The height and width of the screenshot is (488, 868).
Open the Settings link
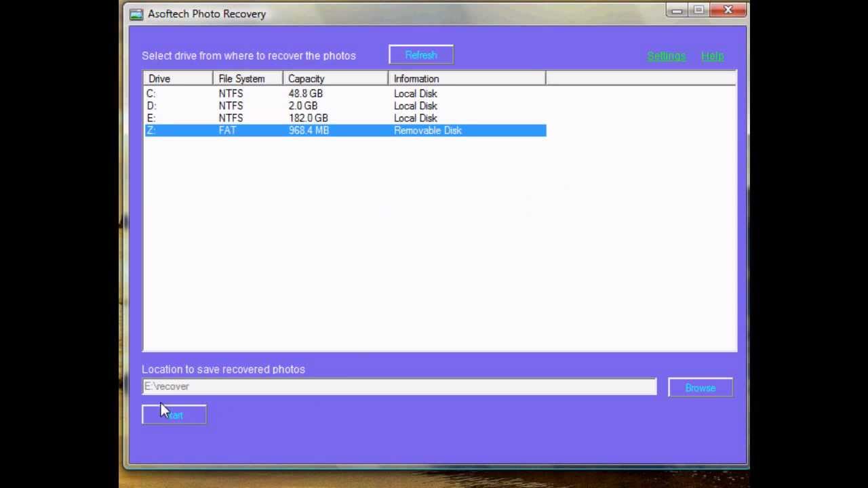click(666, 56)
